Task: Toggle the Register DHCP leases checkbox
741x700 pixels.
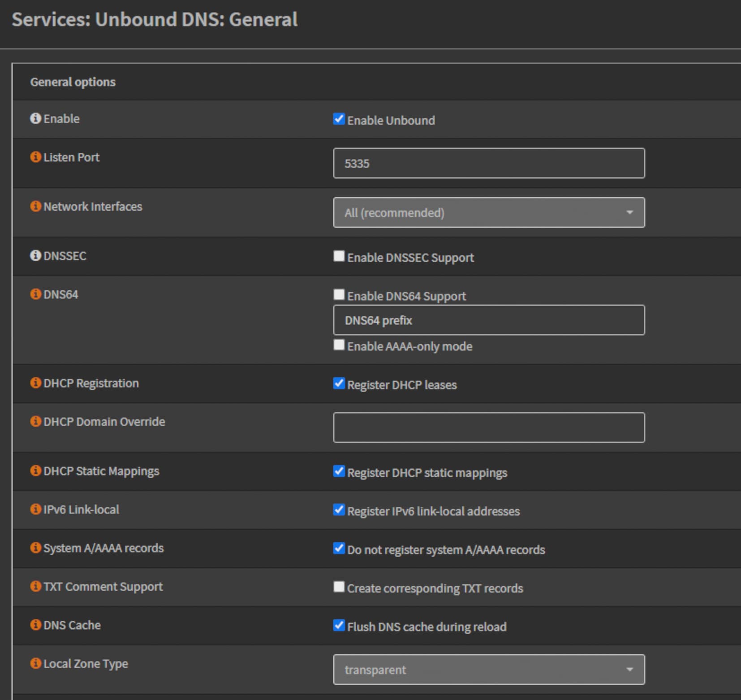Action: tap(339, 383)
